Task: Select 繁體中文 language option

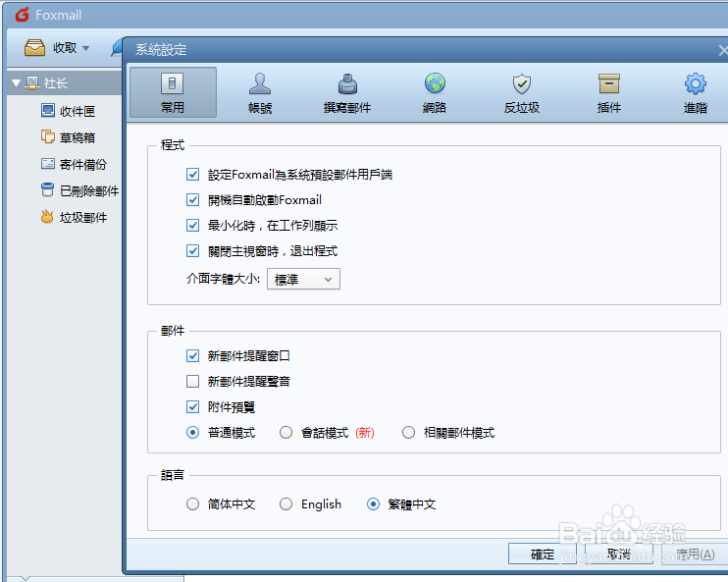Action: coord(373,504)
